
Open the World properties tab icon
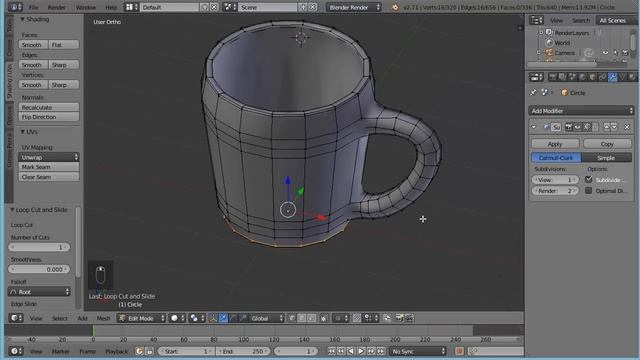tap(582, 77)
